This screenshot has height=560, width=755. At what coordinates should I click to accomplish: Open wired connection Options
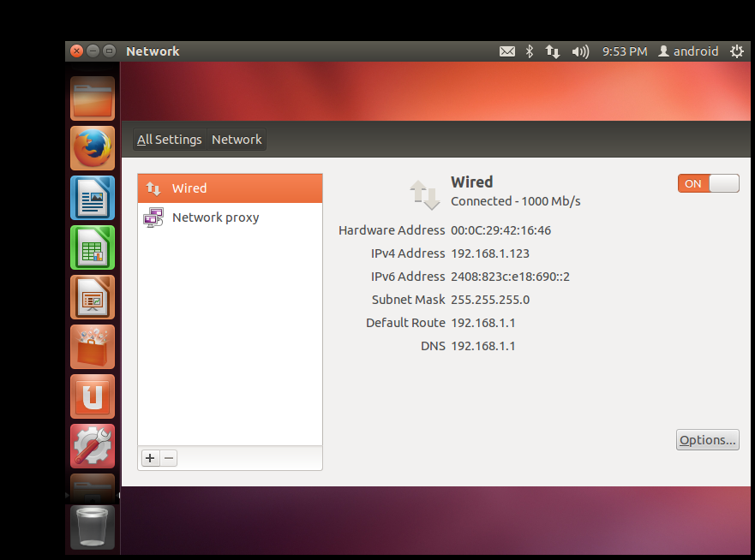[707, 440]
